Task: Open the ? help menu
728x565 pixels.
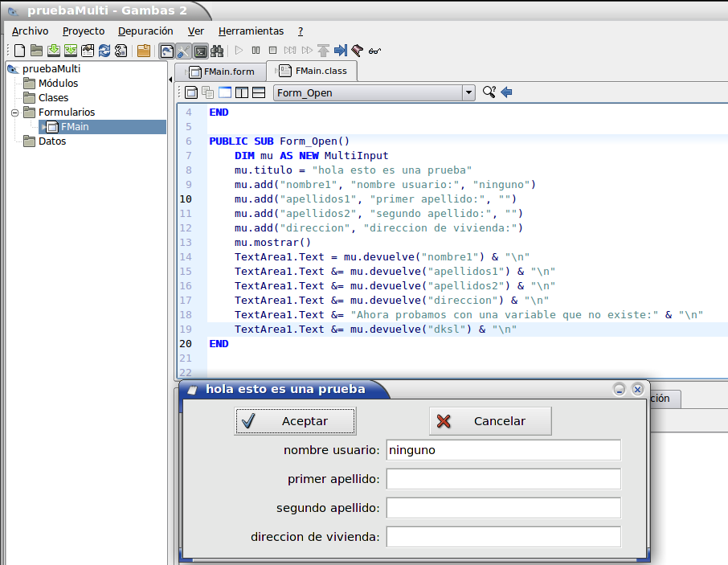Action: click(301, 31)
